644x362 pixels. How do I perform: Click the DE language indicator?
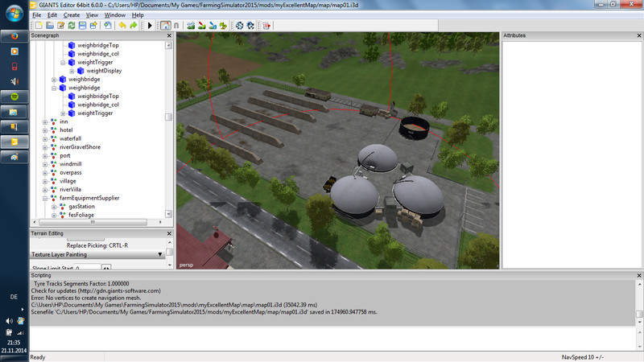[14, 297]
